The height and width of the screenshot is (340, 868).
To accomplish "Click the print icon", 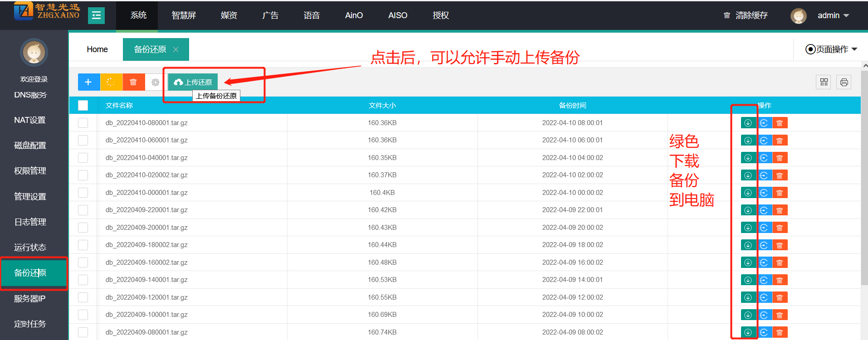I will (x=844, y=82).
